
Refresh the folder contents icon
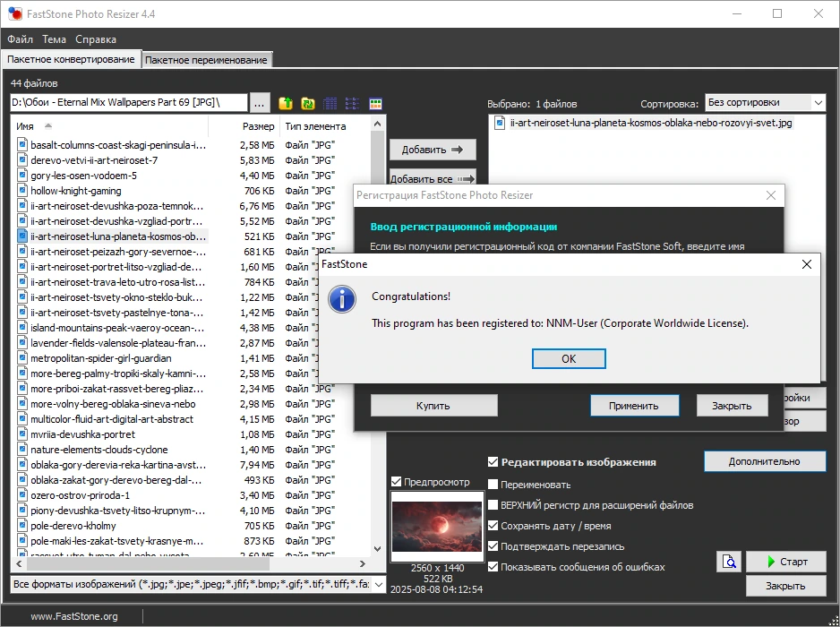pyautogui.click(x=308, y=103)
